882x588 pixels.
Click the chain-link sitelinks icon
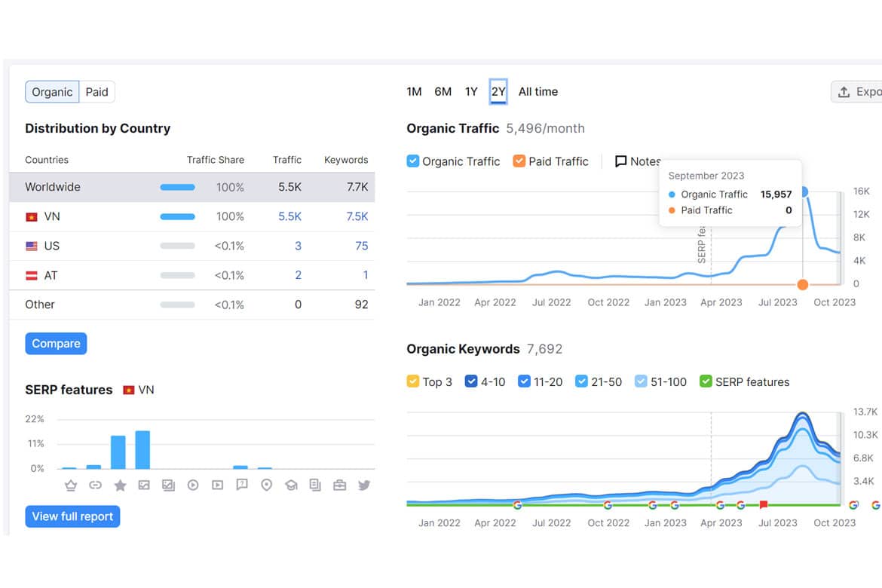(x=95, y=485)
